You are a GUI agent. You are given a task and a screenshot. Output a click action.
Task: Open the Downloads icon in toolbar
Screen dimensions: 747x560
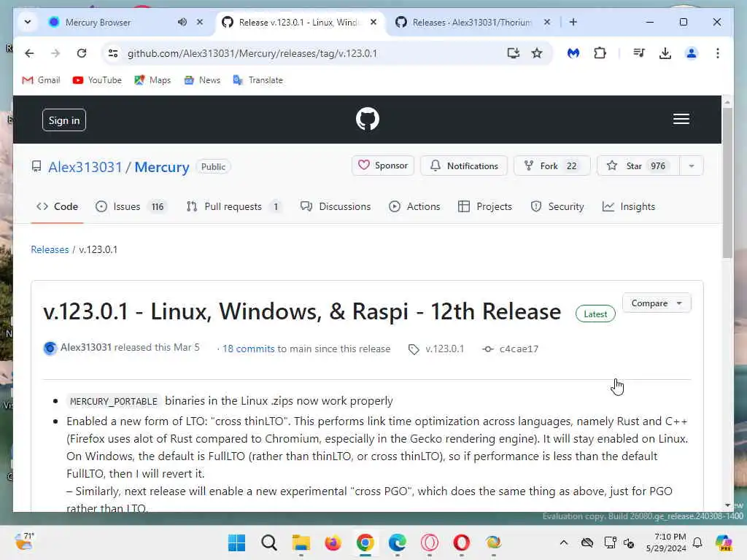tap(665, 53)
